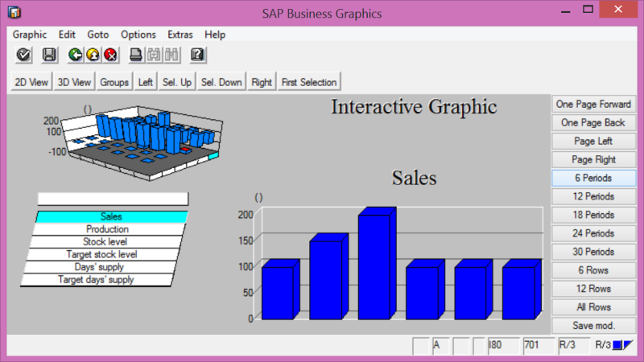This screenshot has height=362, width=644.
Task: Click the blue triangle status bar icon
Action: click(628, 345)
